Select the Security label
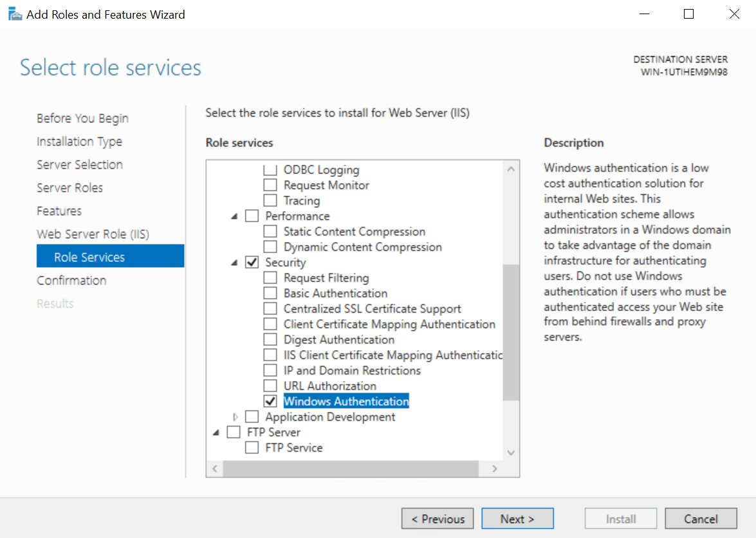The height and width of the screenshot is (538, 756). [x=286, y=263]
